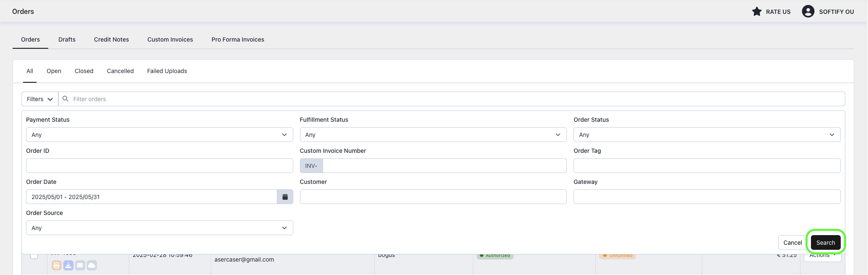Open the Order Date calendar picker
Viewport: 868px width, 275px height.
(285, 197)
